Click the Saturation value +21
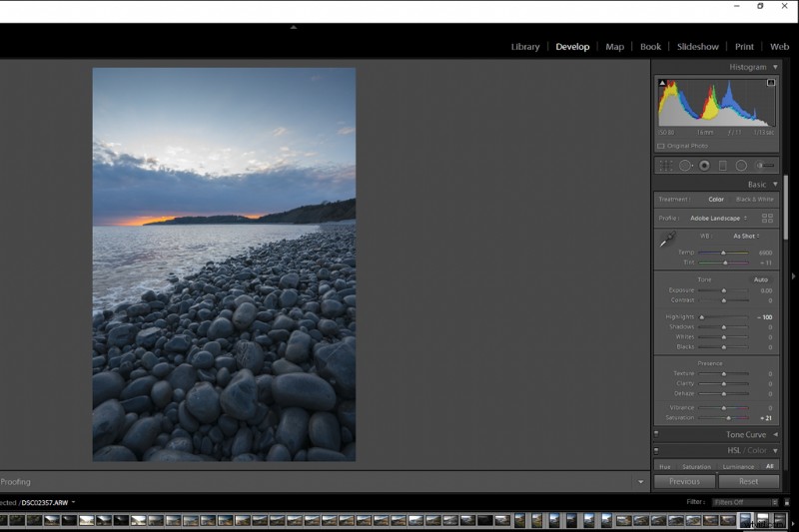This screenshot has width=799, height=532. [766, 418]
